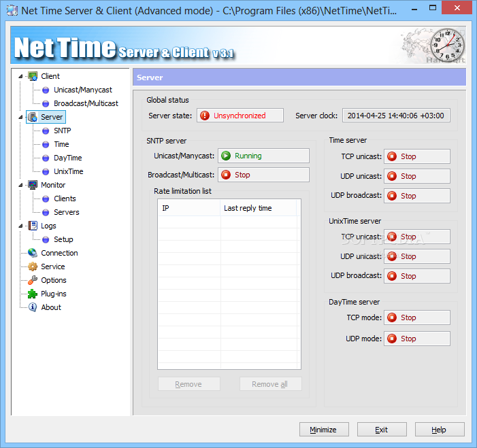Select the Plug-ins tree item
Viewport: 477px width, 448px height.
54,294
